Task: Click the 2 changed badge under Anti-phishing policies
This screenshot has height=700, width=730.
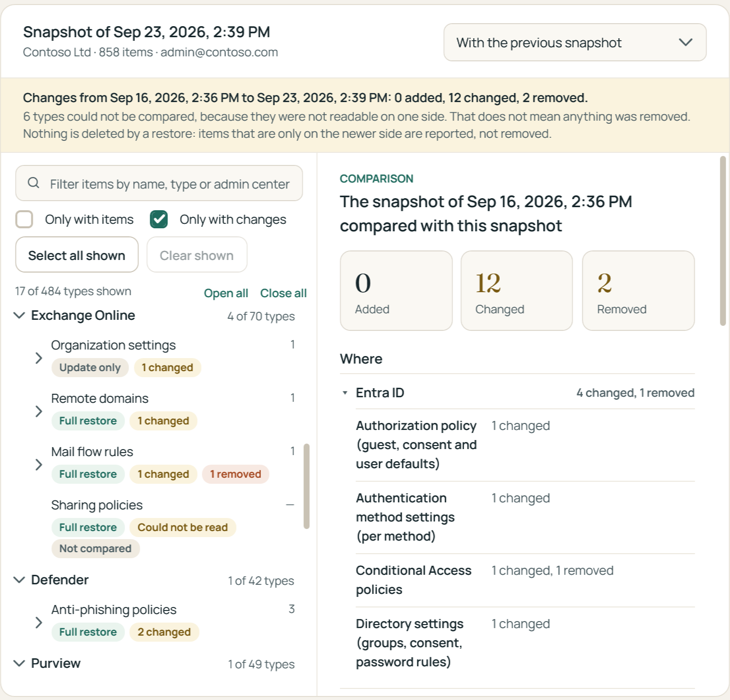Action: coord(164,632)
